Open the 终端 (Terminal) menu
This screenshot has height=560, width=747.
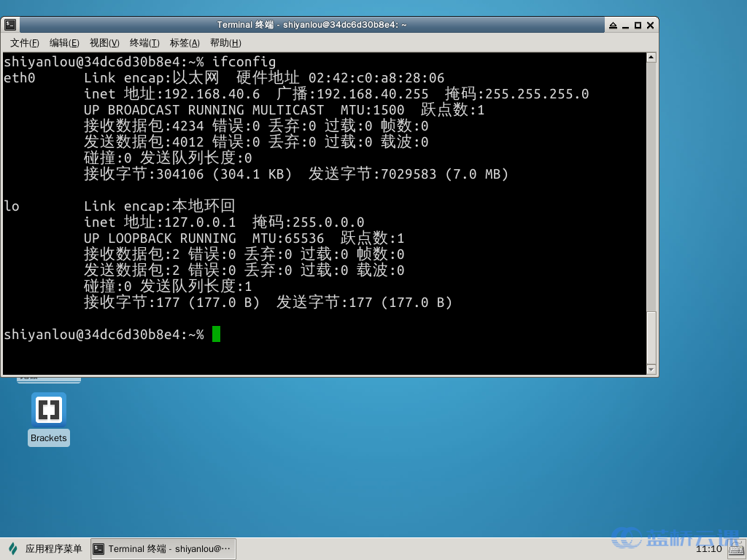[x=143, y=42]
